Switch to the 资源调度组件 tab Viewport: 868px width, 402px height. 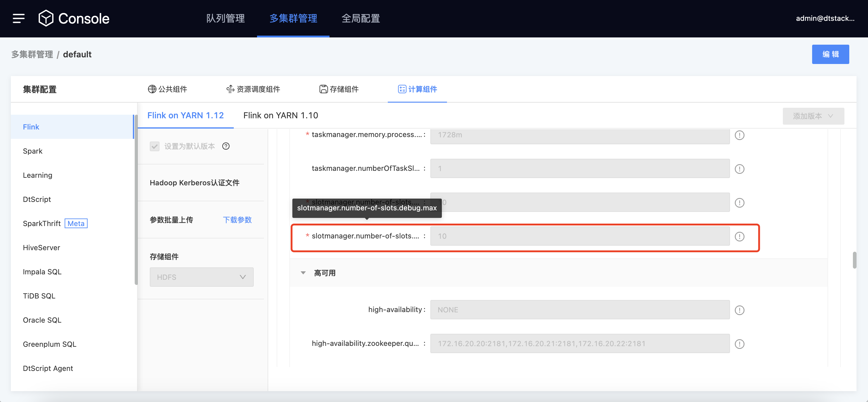click(253, 89)
